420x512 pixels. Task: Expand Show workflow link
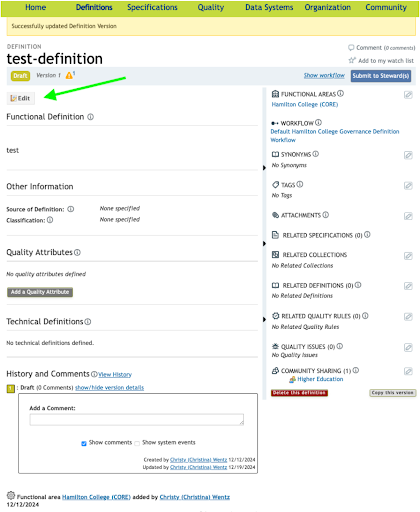coord(324,76)
